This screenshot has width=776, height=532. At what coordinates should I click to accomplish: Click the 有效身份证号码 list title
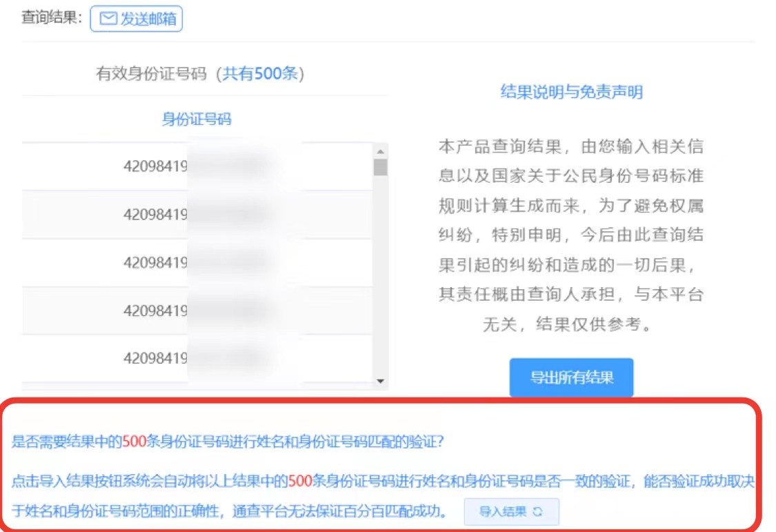(152, 74)
